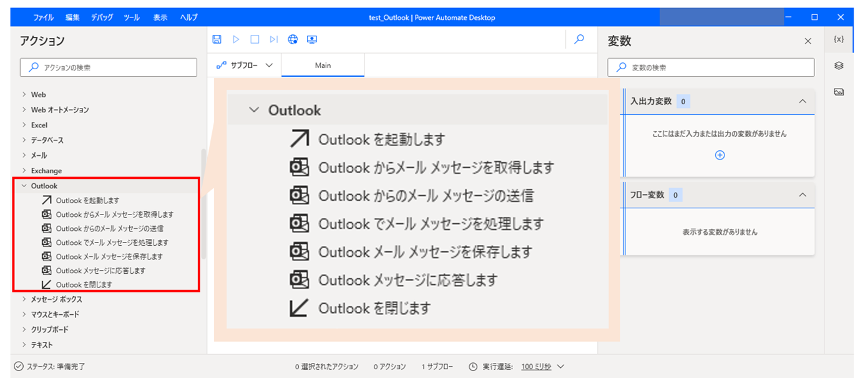Launch the Desktop recorder icon
Viewport: 868px width, 391px height.
click(x=311, y=39)
